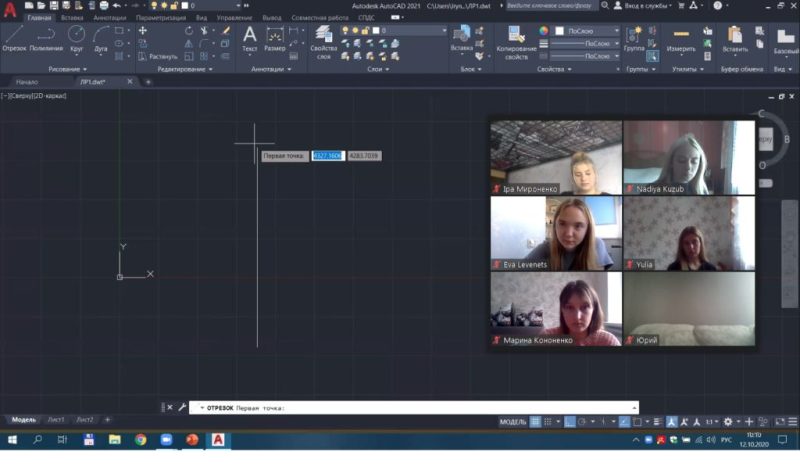This screenshot has width=800, height=470.
Task: Toggle МОДЕЛЬ model space button
Action: coord(513,422)
